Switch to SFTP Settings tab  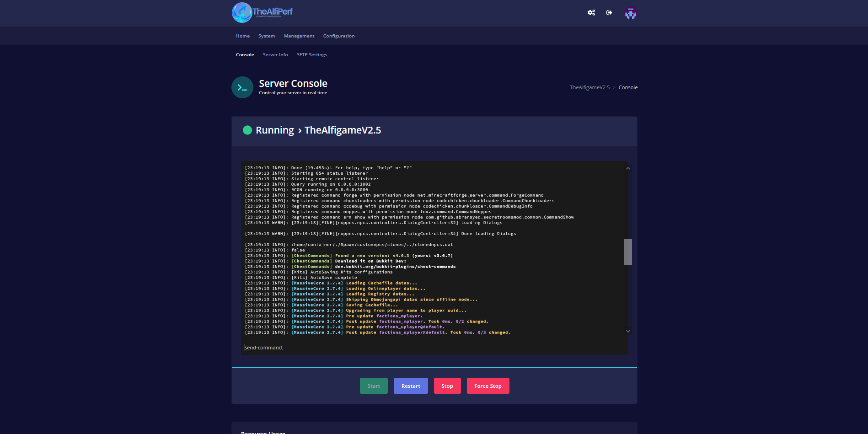tap(312, 55)
